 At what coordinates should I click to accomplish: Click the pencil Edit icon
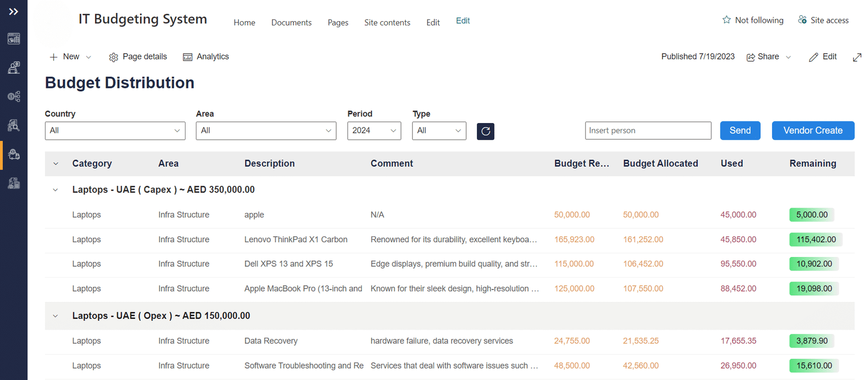click(813, 57)
